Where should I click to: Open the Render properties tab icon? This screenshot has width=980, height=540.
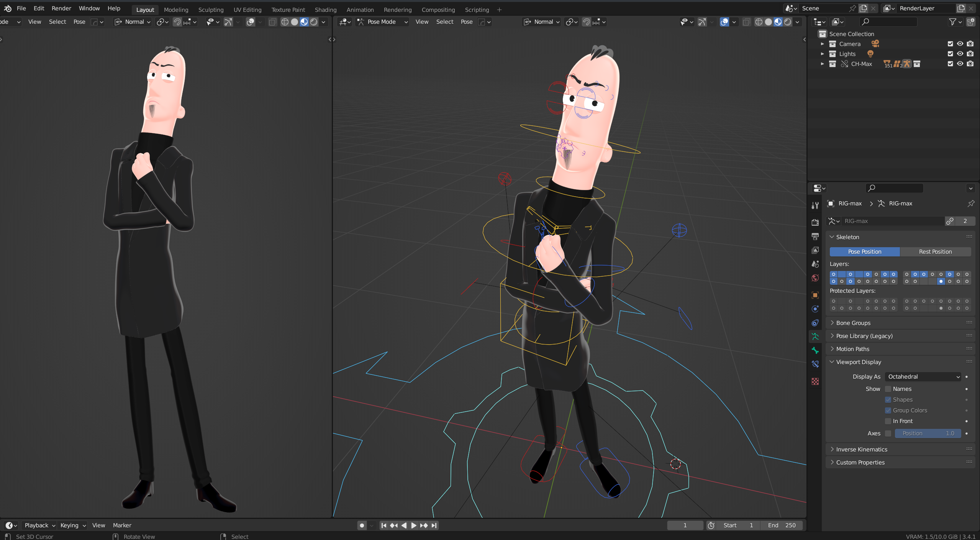point(815,222)
